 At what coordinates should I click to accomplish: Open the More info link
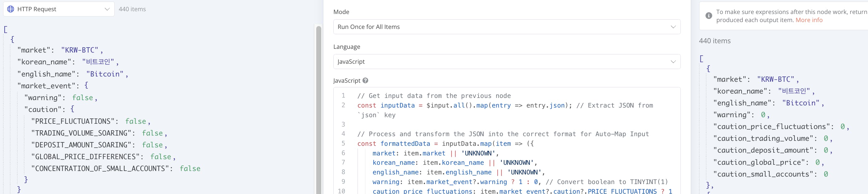(x=809, y=20)
